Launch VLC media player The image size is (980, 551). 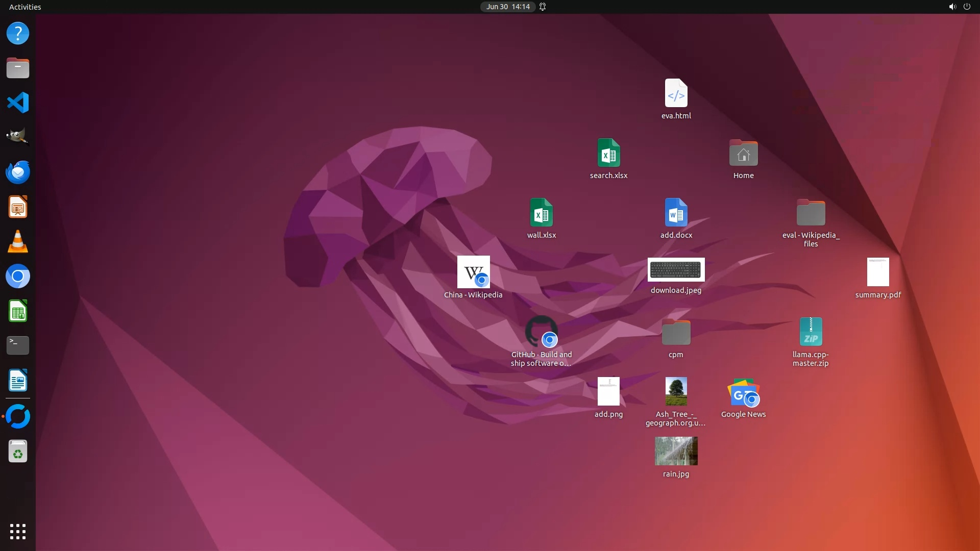tap(18, 241)
